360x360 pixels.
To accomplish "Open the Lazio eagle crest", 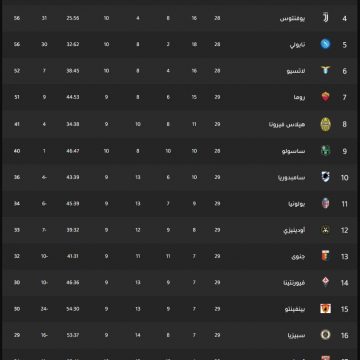I will click(326, 71).
